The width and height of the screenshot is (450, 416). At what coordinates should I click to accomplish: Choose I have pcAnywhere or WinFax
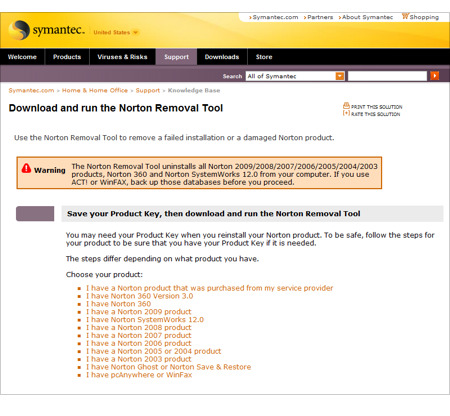tap(139, 375)
